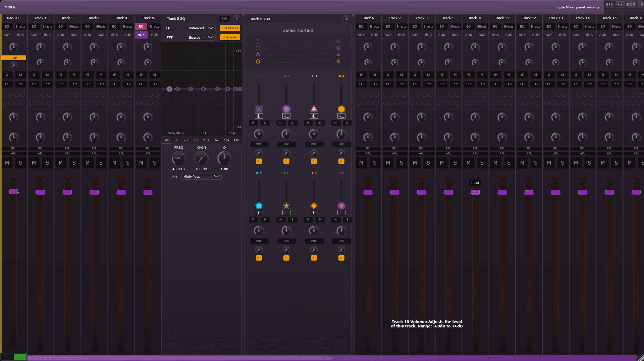Click the phase invert icon on Track 1
The width and height of the screenshot is (644, 361).
coord(34,75)
